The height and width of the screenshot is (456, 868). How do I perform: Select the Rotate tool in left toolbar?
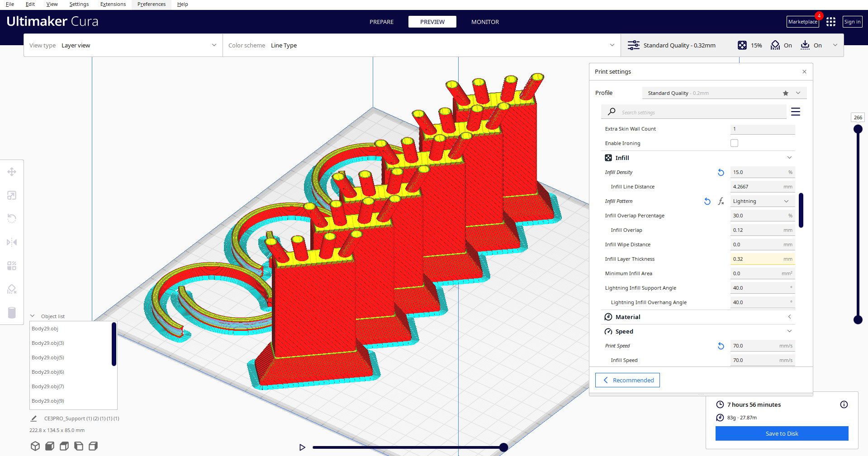tap(12, 219)
